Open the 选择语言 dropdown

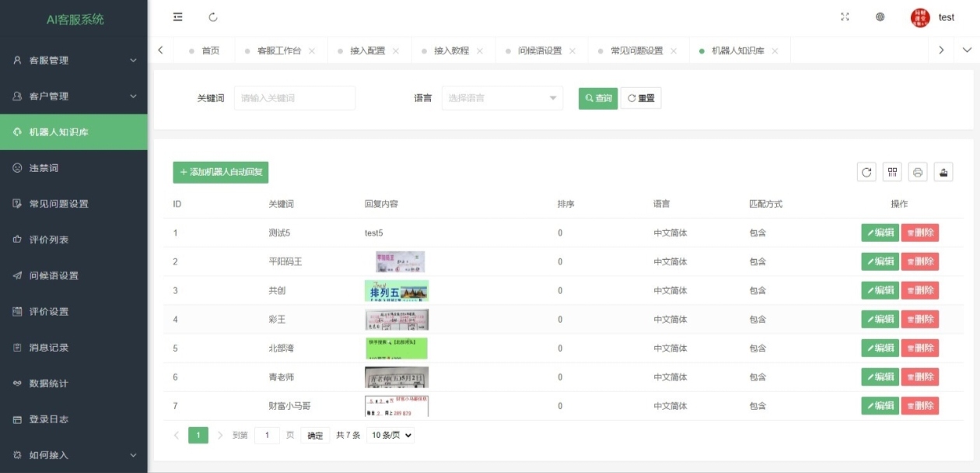pyautogui.click(x=502, y=98)
